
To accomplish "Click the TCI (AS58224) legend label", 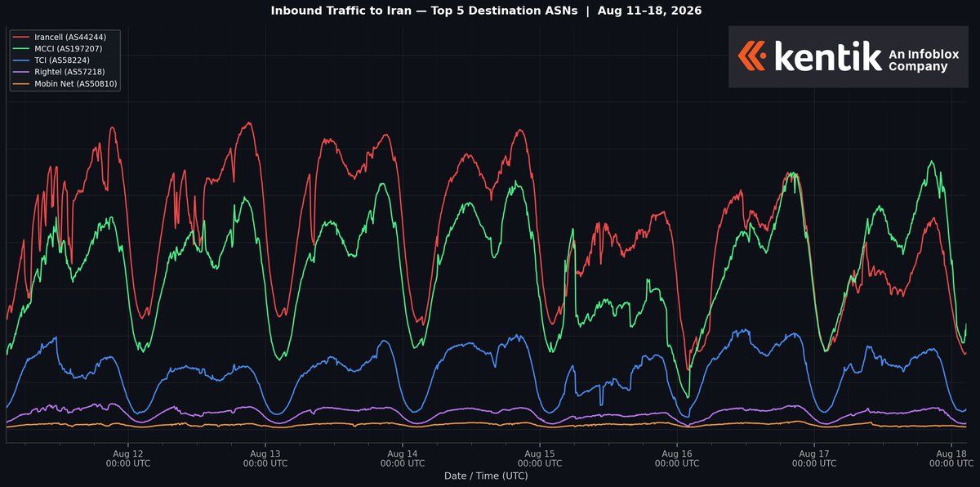I will pyautogui.click(x=64, y=60).
